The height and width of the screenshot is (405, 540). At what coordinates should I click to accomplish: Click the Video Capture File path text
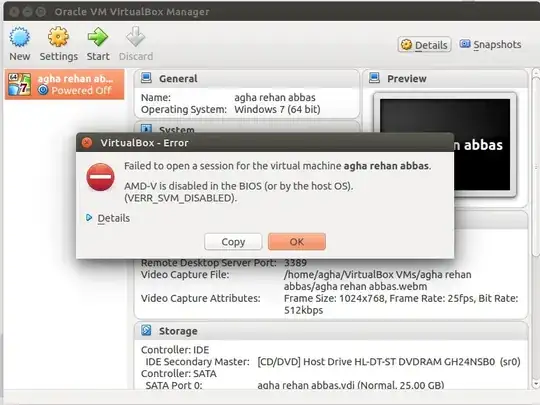[377, 280]
